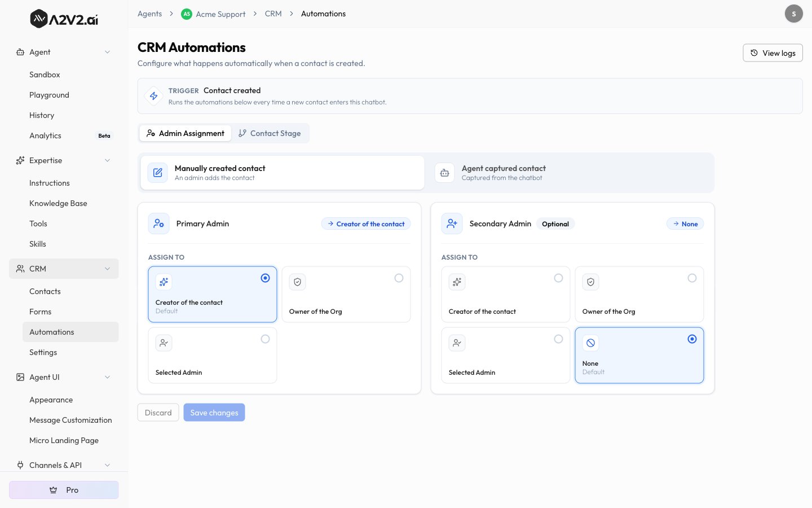
Task: Expand the Channels & API chevron
Action: 107,465
